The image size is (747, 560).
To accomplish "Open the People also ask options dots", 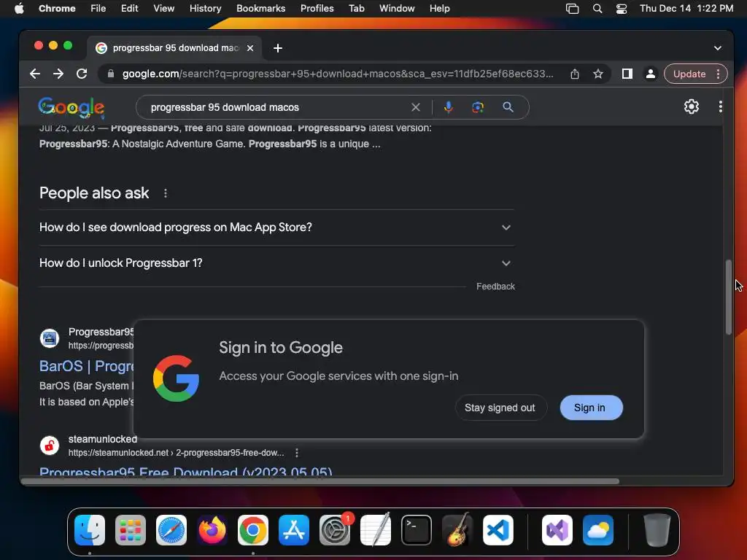I will click(166, 193).
